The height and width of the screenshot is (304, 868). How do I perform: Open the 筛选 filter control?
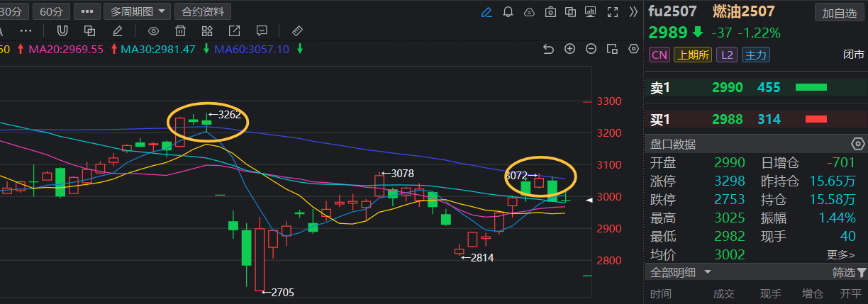(849, 272)
